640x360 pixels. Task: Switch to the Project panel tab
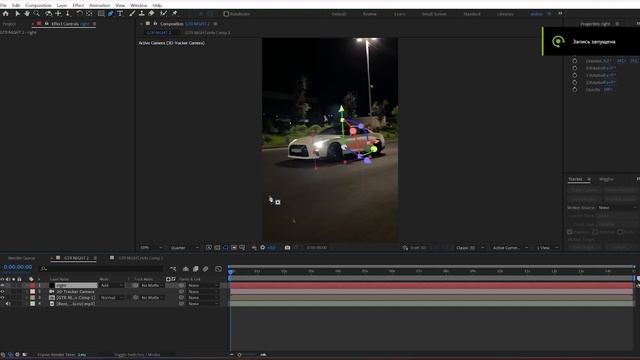pyautogui.click(x=9, y=24)
